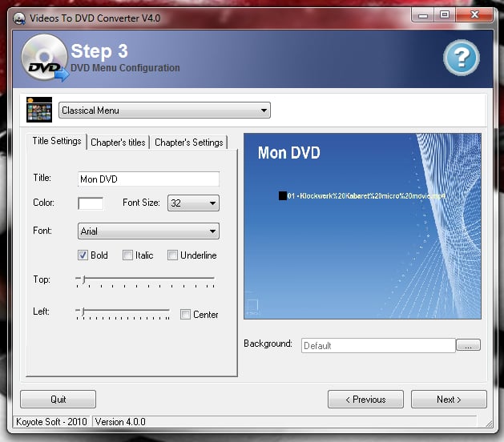Screen dimensions: 504x442
Task: Switch to Chapter's titles tab
Action: click(x=118, y=143)
